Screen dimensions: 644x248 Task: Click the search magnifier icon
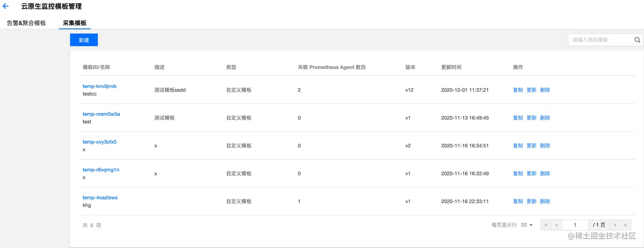[x=637, y=40]
